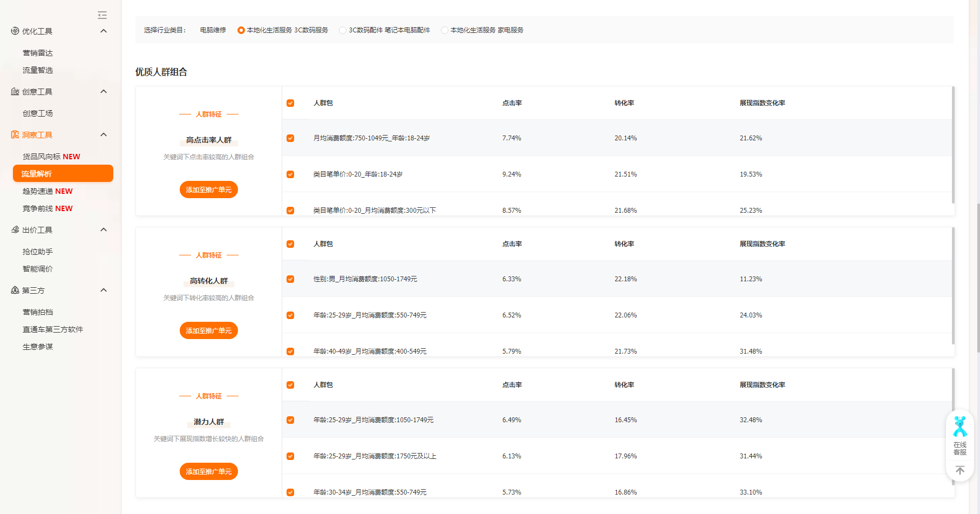Select the 本地化生活服务 家电服务 radio option
The width and height of the screenshot is (980, 514).
pos(444,30)
